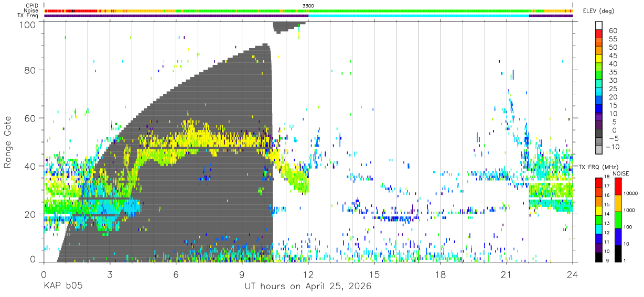This screenshot has height=297, width=644.
Task: Click the ELEV legend value -10
Action: pyautogui.click(x=611, y=147)
